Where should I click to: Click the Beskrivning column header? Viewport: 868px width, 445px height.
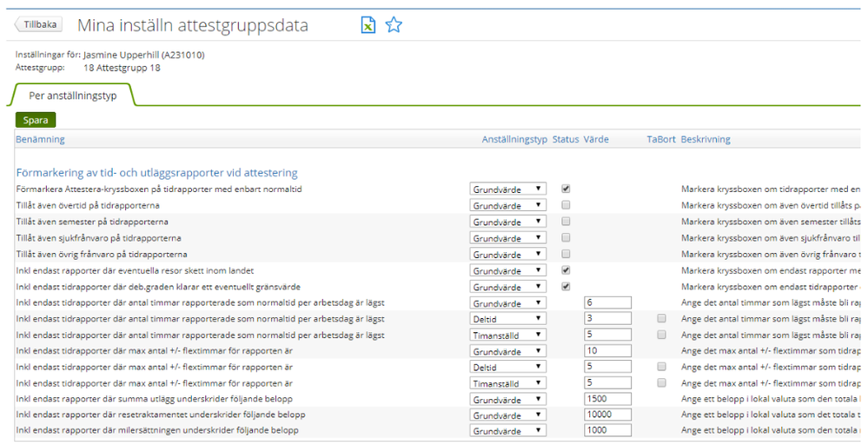[706, 139]
